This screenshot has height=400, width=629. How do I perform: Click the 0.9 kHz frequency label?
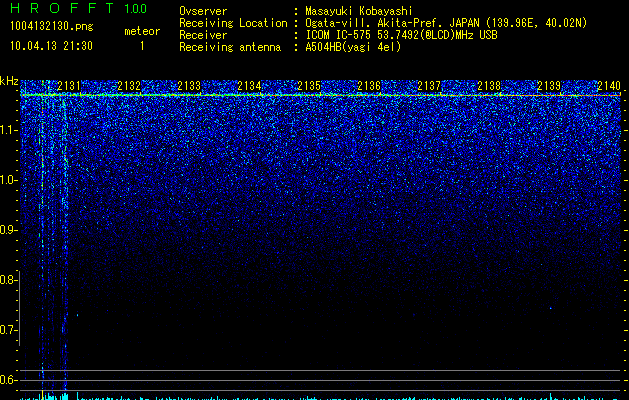[8, 230]
